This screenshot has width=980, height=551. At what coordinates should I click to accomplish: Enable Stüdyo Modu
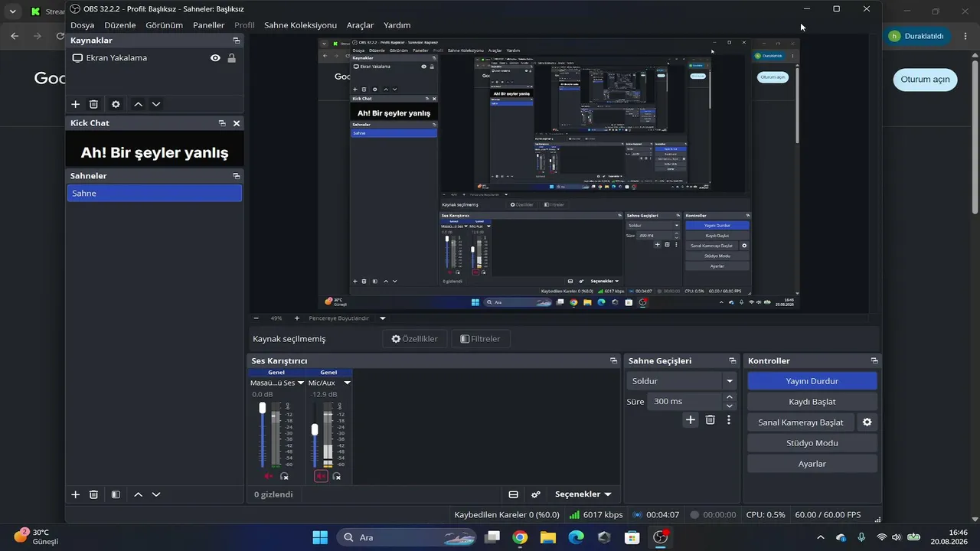[812, 443]
